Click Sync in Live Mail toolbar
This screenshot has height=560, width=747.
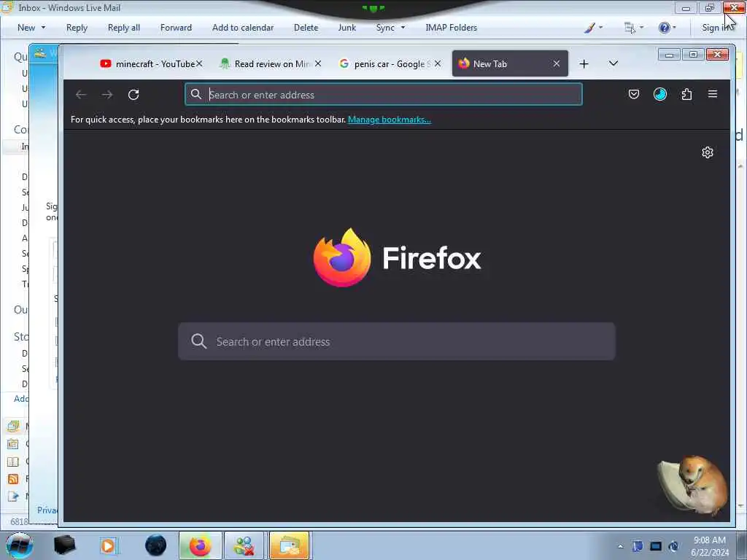[x=385, y=28]
